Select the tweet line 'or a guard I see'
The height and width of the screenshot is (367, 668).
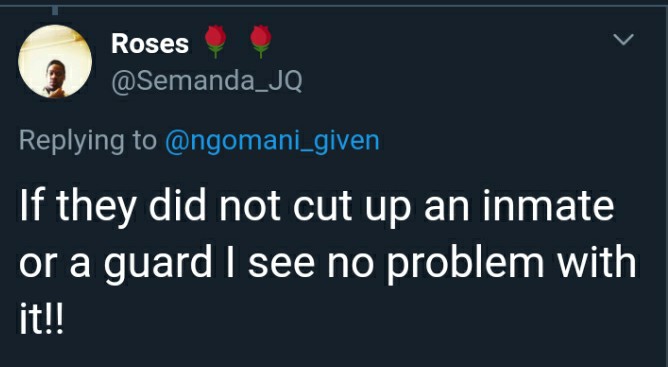click(x=328, y=263)
